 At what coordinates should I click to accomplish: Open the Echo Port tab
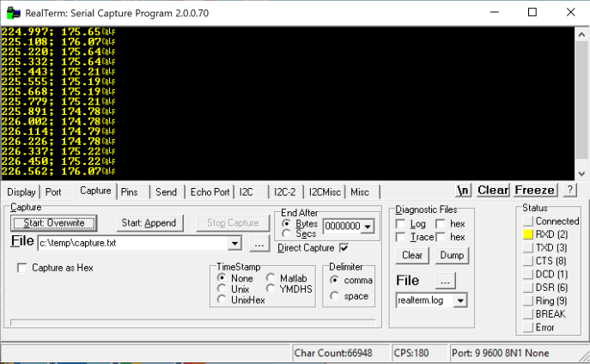tap(210, 192)
